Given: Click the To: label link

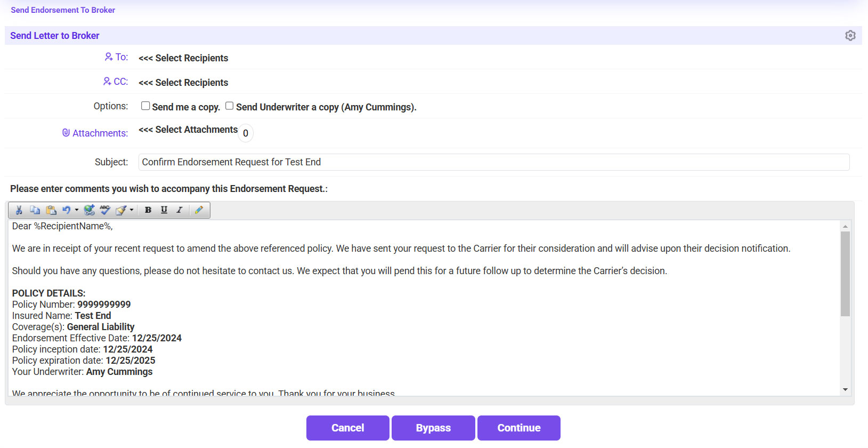Looking at the screenshot, I should (122, 57).
